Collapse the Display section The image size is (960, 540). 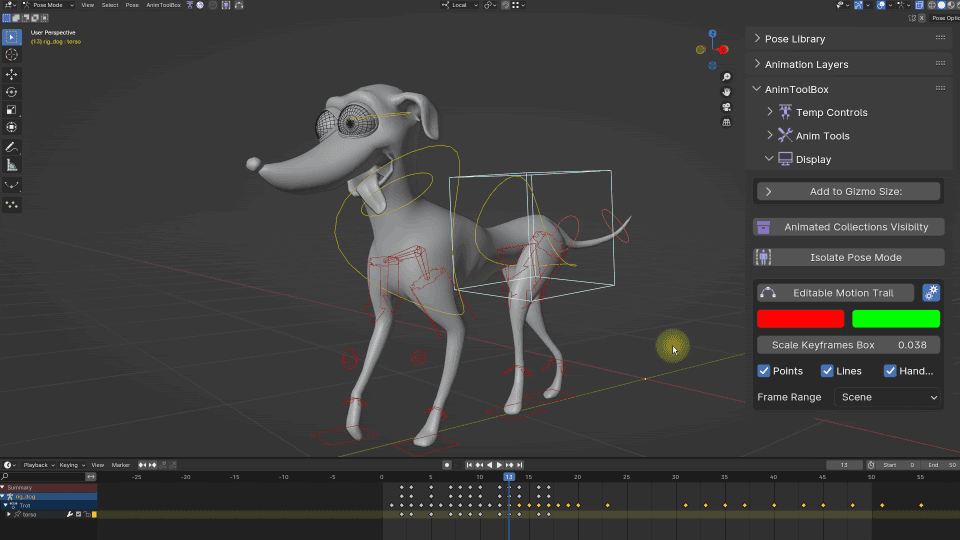[x=769, y=159]
